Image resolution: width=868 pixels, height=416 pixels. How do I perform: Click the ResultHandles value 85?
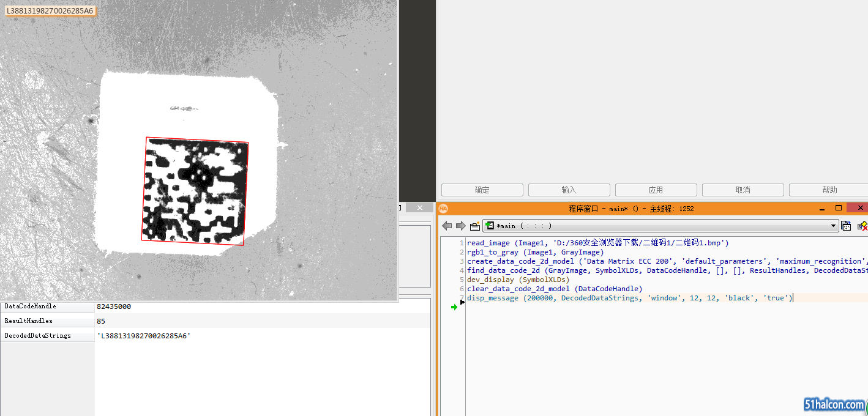point(101,321)
